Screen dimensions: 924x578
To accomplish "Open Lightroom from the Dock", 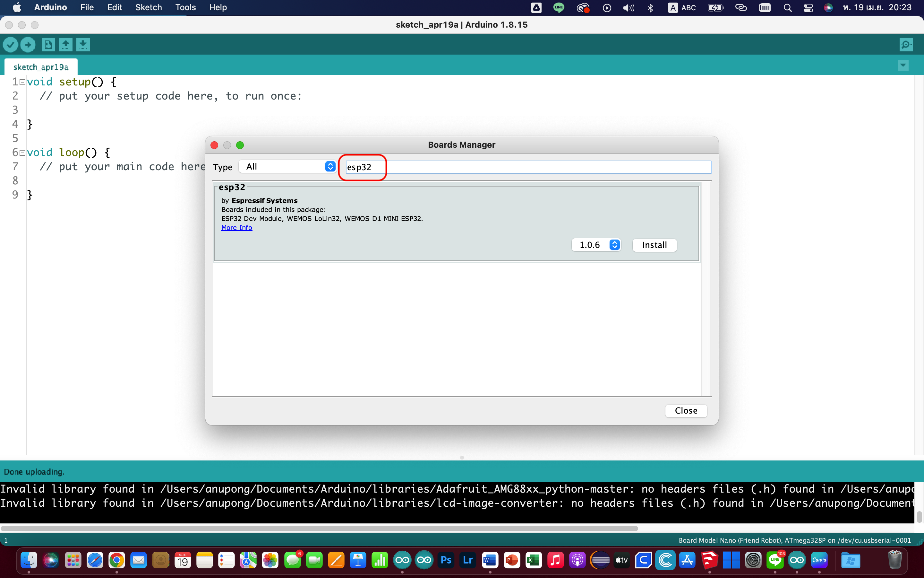I will click(x=468, y=560).
